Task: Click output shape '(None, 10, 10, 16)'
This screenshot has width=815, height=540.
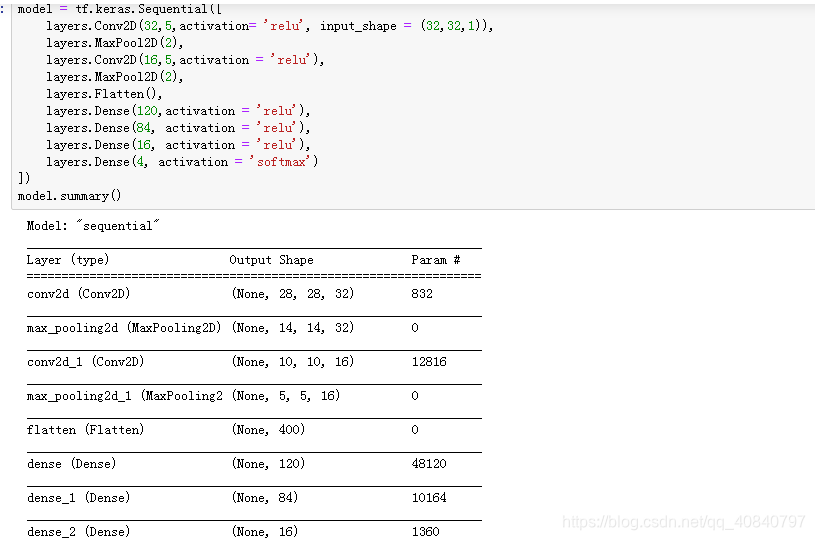Action: point(293,362)
